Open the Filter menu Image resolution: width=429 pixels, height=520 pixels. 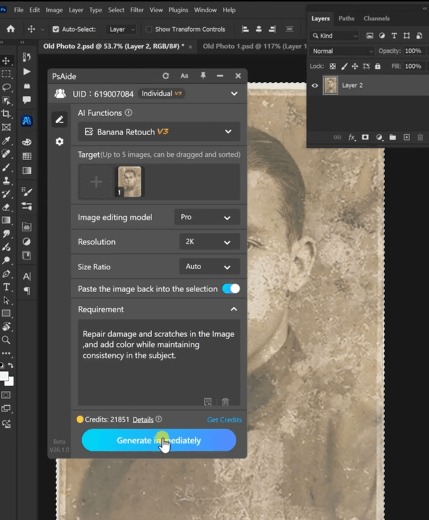pyautogui.click(x=137, y=10)
